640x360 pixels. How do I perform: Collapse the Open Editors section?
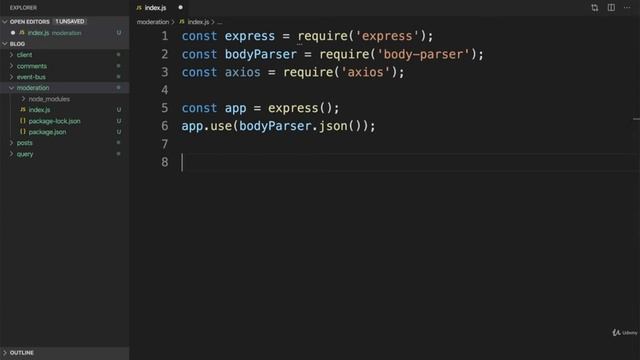coord(5,22)
